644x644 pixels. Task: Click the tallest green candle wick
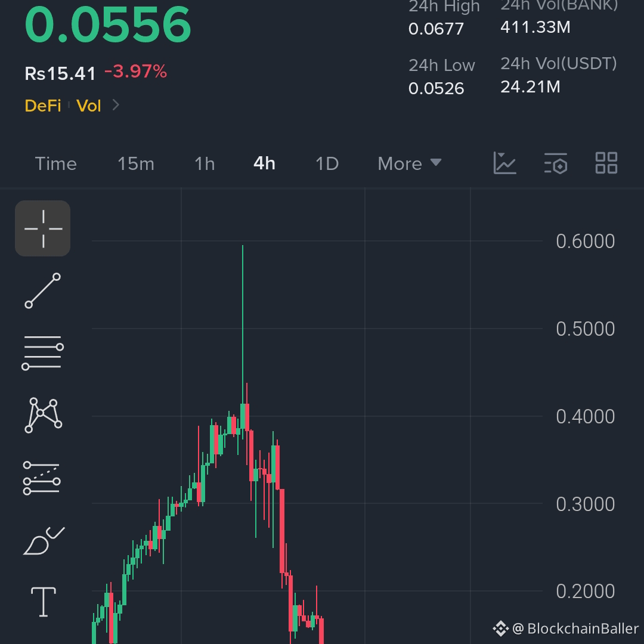(243, 324)
